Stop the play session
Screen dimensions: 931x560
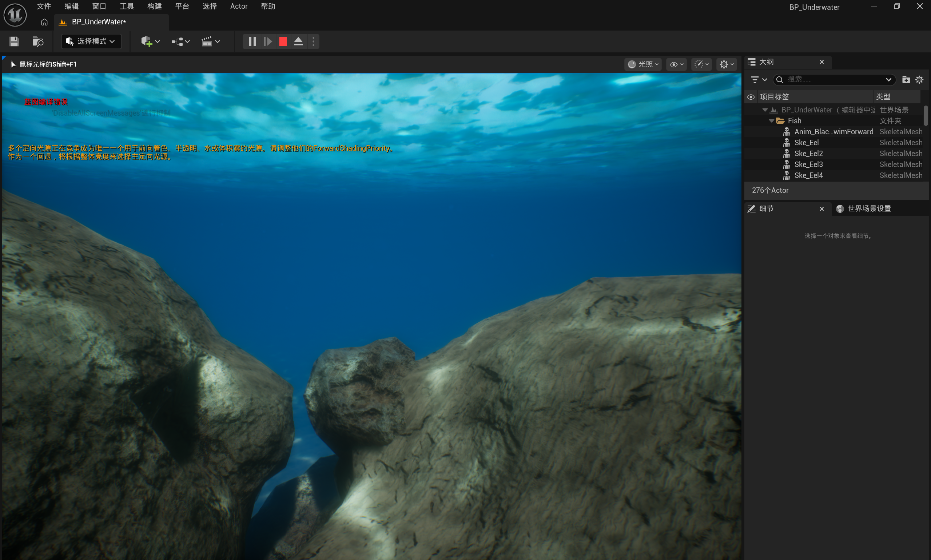[x=283, y=41]
